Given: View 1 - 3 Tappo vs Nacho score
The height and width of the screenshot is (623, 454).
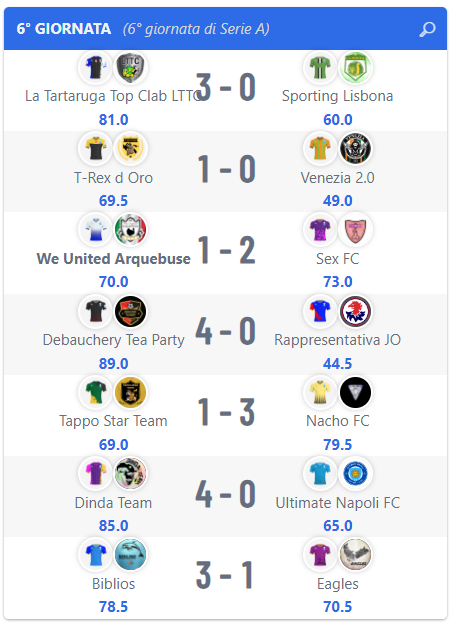Looking at the screenshot, I should coord(226,412).
